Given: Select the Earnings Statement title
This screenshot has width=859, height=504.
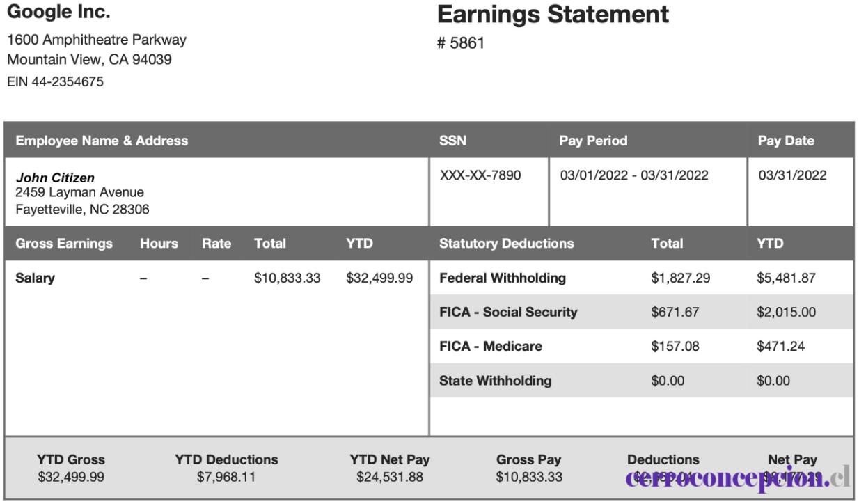Looking at the screenshot, I should click(x=553, y=14).
